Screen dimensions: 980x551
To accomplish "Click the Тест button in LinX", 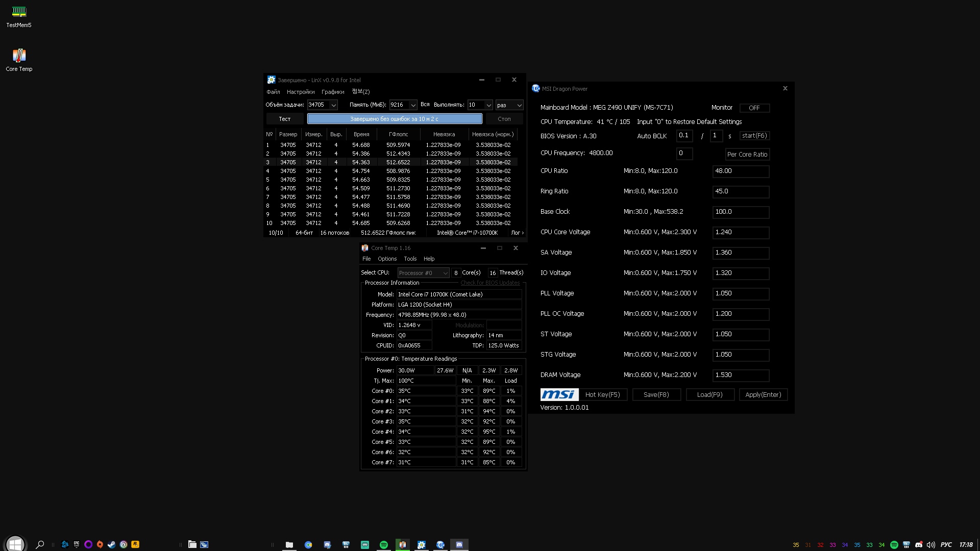I will [284, 119].
